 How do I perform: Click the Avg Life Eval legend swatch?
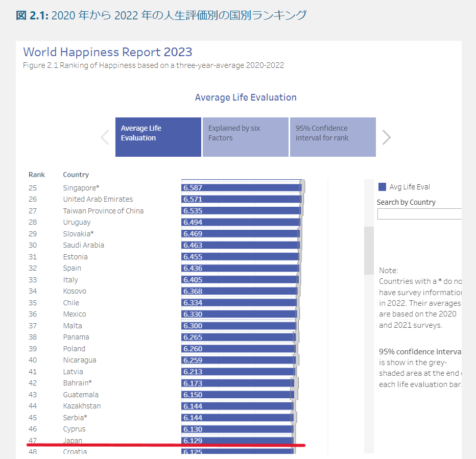click(x=383, y=187)
